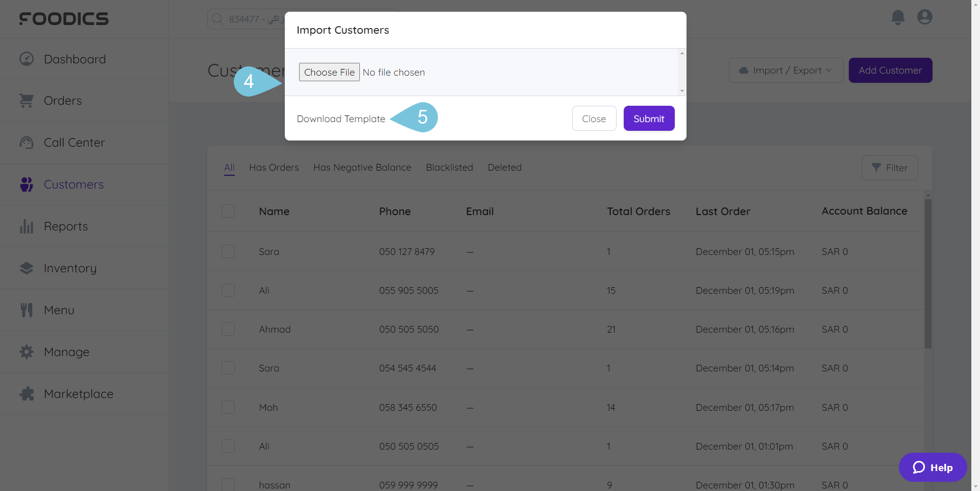Open the Help chat bubble

coord(933,467)
